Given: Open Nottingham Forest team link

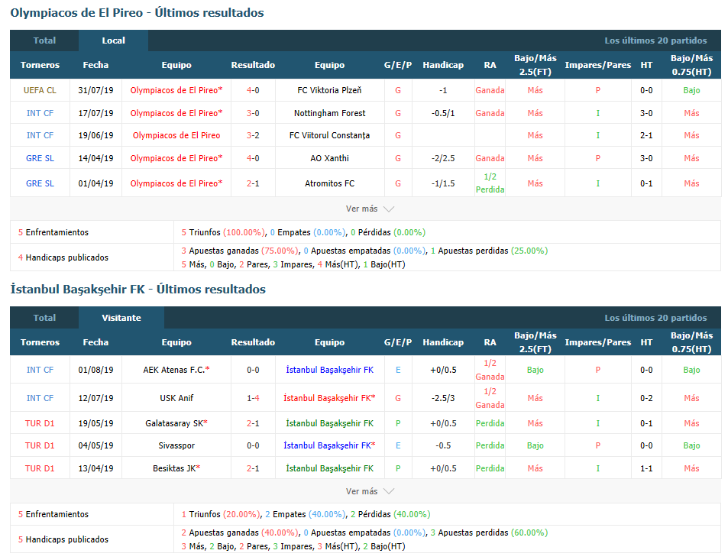Looking at the screenshot, I should (330, 113).
